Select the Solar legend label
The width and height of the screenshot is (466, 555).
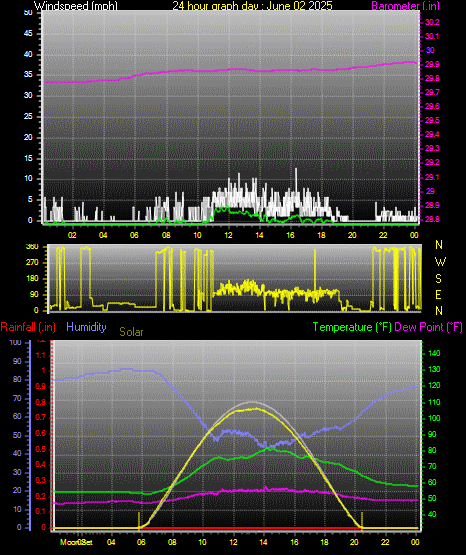pos(131,332)
